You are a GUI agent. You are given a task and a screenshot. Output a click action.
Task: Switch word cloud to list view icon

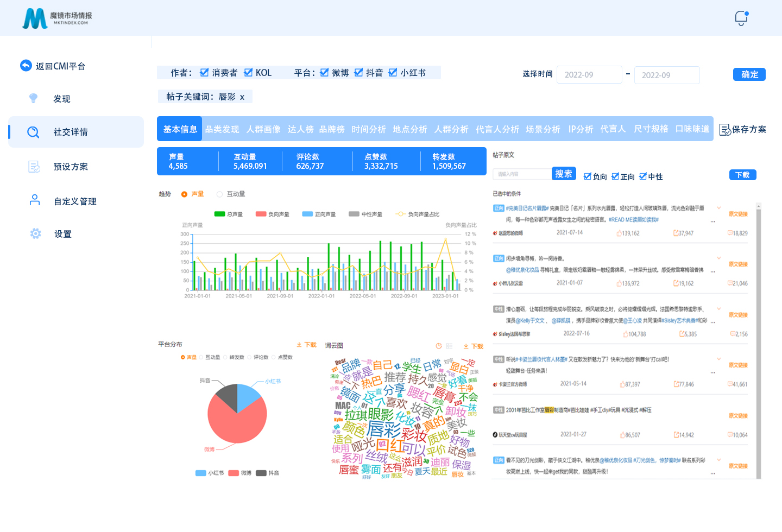pyautogui.click(x=449, y=346)
